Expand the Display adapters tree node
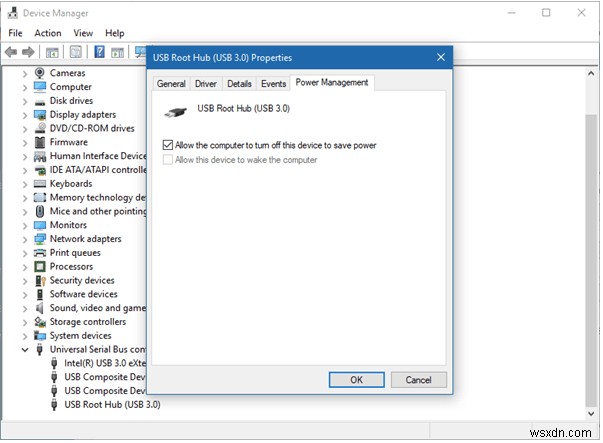603x443 pixels. pos(25,115)
